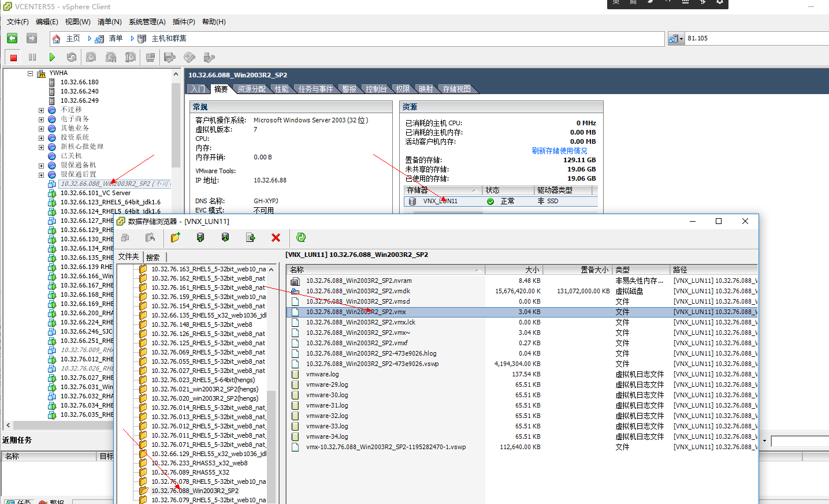Click the 主机和群集 hosts icon

tap(142, 39)
